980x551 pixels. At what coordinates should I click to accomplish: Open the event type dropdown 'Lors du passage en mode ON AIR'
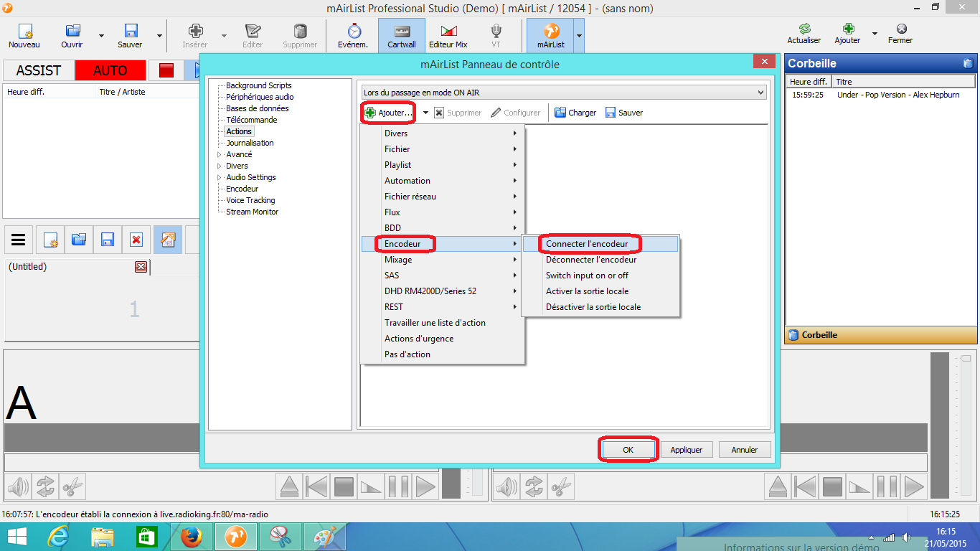coord(564,93)
